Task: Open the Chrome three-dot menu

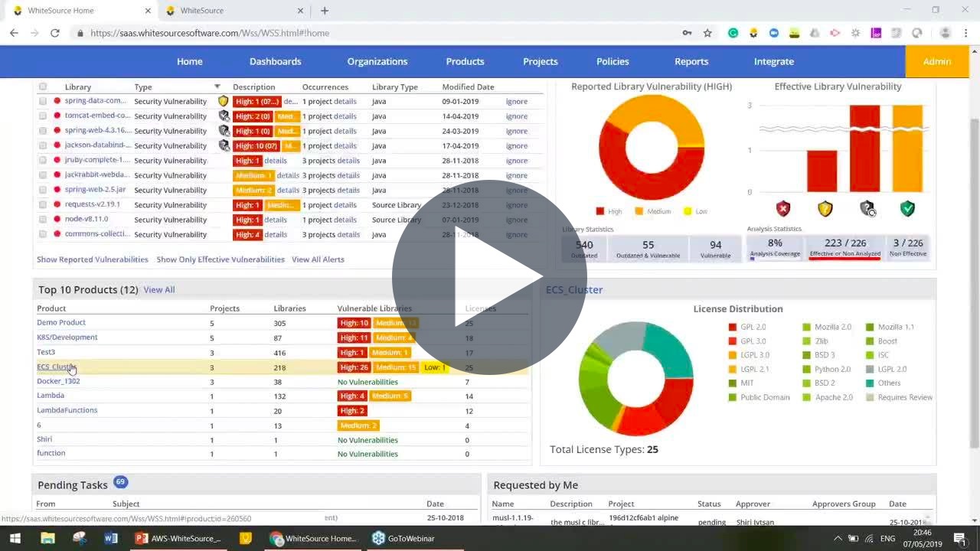Action: click(x=965, y=33)
